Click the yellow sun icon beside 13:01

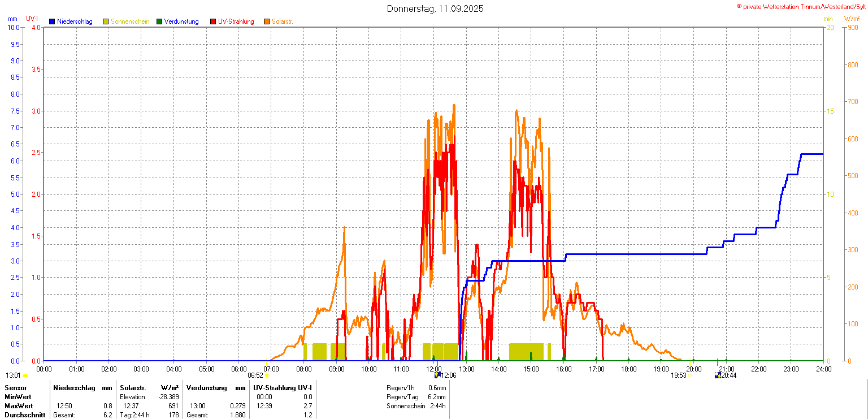coord(25,375)
